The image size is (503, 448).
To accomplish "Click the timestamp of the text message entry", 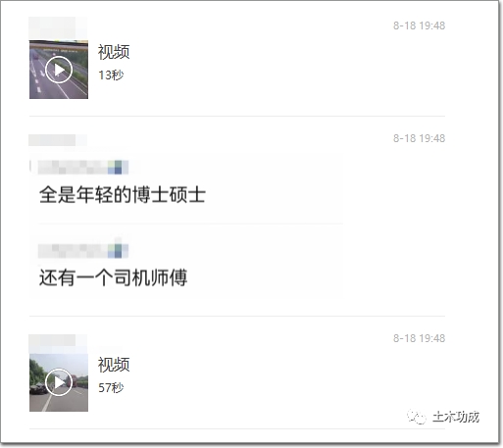I will 419,138.
